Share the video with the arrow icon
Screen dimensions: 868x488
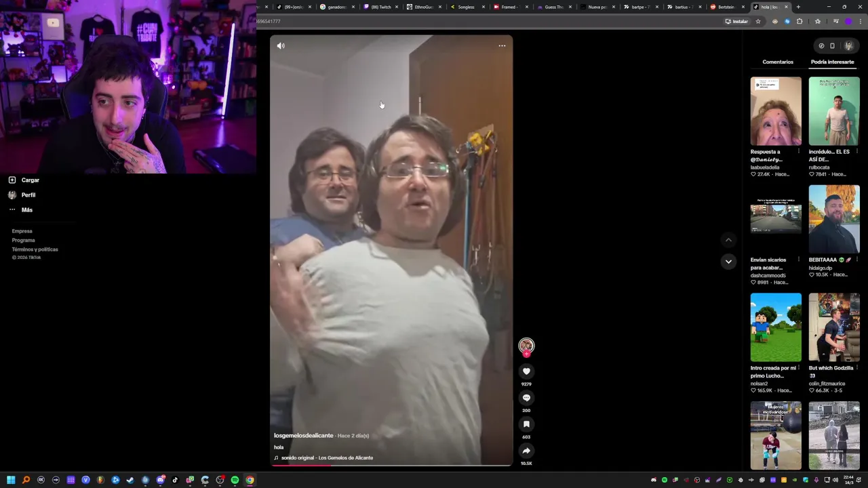(526, 451)
